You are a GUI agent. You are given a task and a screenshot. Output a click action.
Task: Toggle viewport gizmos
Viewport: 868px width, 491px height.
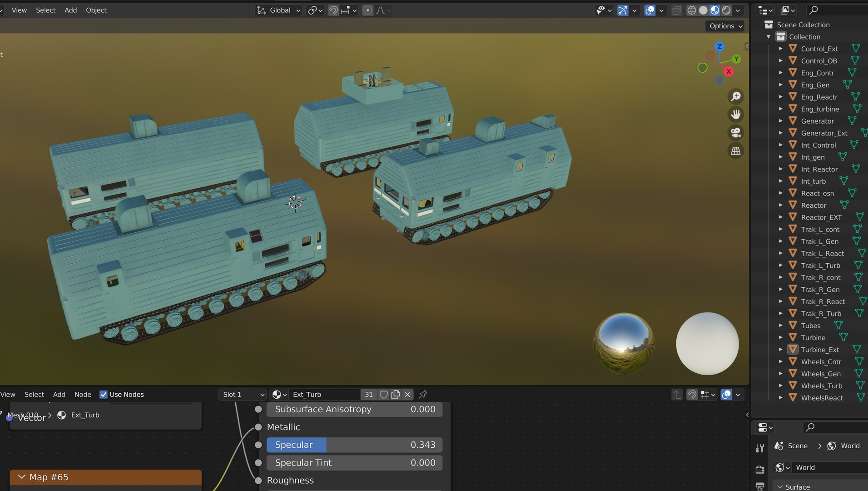pyautogui.click(x=623, y=10)
